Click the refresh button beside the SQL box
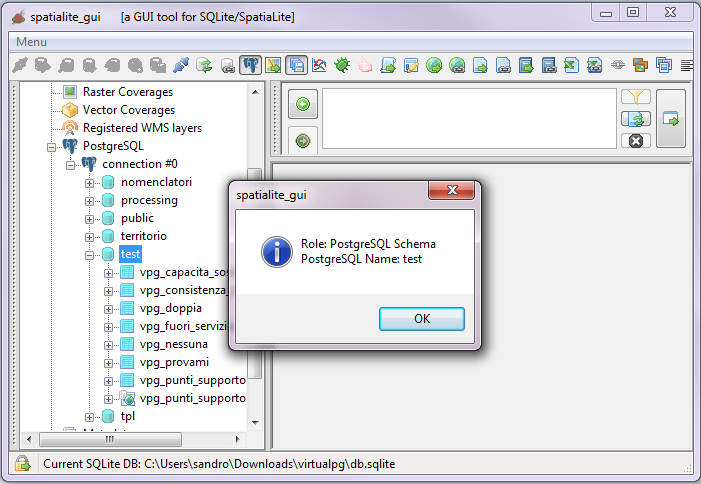The width and height of the screenshot is (701, 484). (636, 119)
